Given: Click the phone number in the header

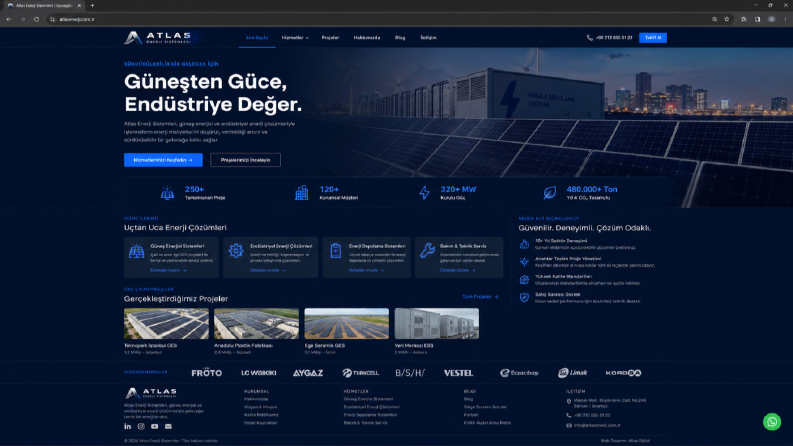Looking at the screenshot, I should pyautogui.click(x=614, y=37).
